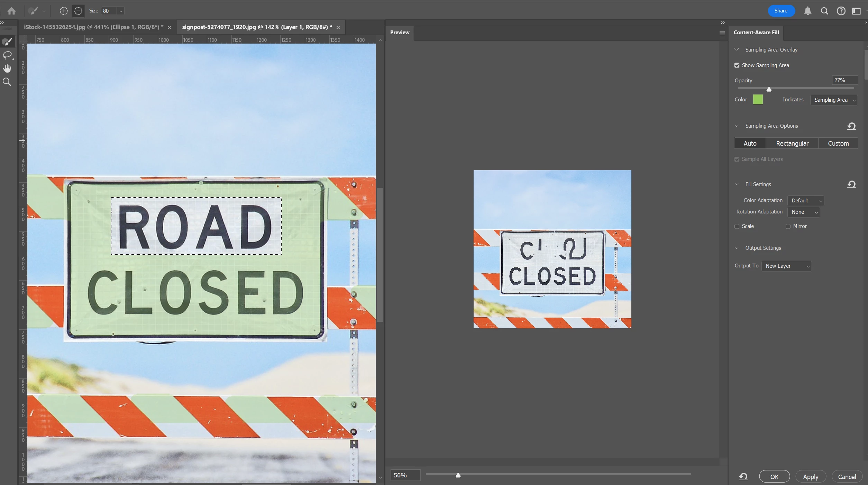
Task: Click the Apply button
Action: [x=811, y=477]
